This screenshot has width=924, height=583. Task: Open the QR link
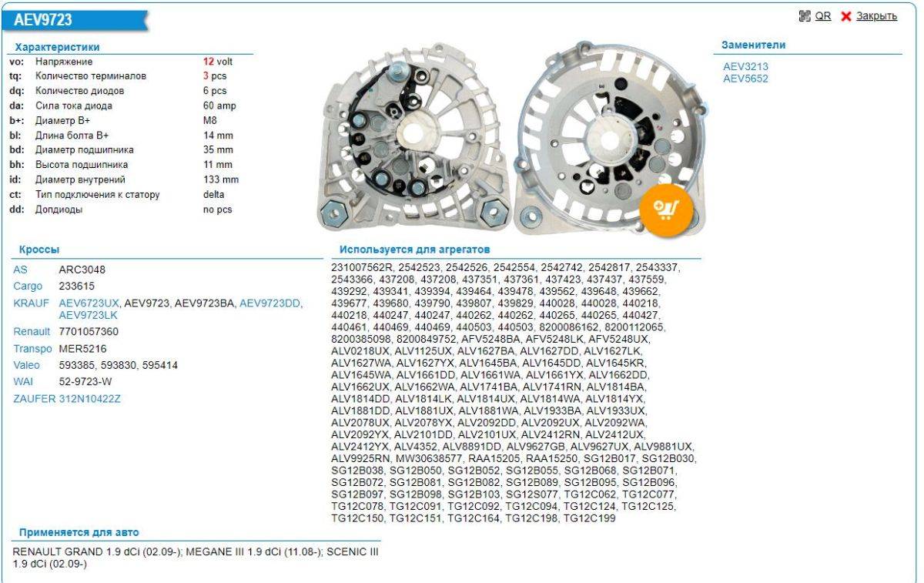pos(823,16)
